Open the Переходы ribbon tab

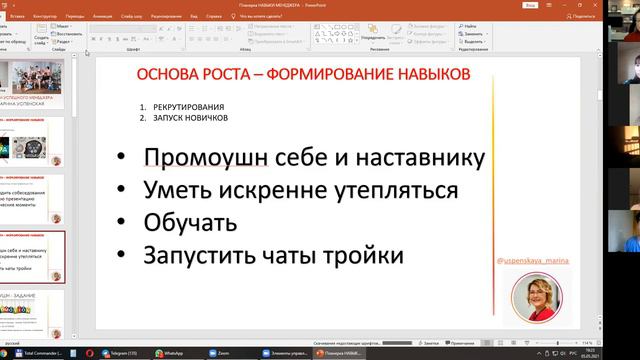click(75, 16)
